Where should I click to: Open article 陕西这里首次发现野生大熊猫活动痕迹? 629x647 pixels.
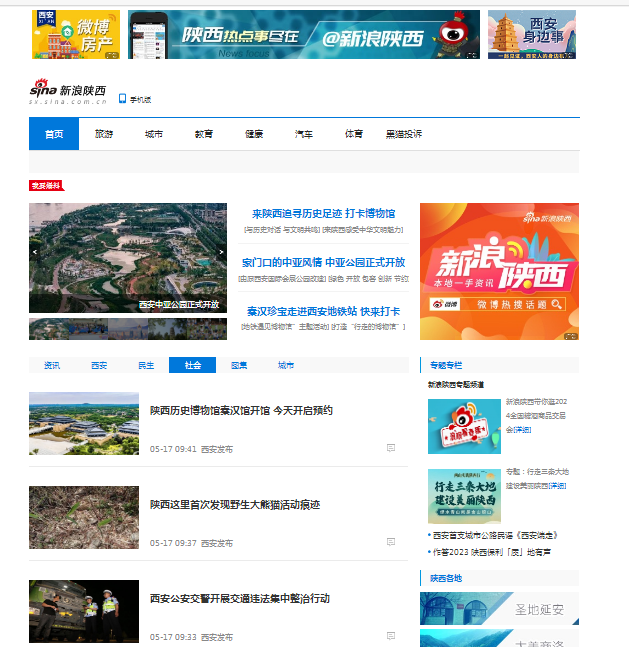[x=235, y=505]
